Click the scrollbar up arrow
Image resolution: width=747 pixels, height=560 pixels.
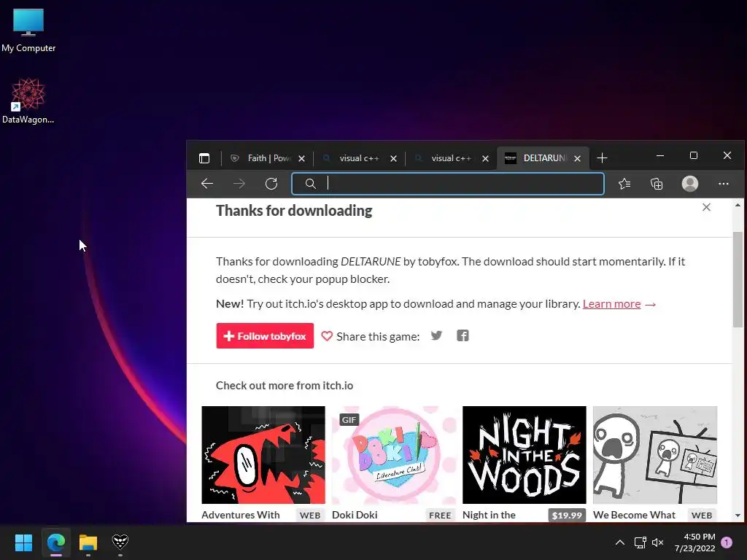738,205
